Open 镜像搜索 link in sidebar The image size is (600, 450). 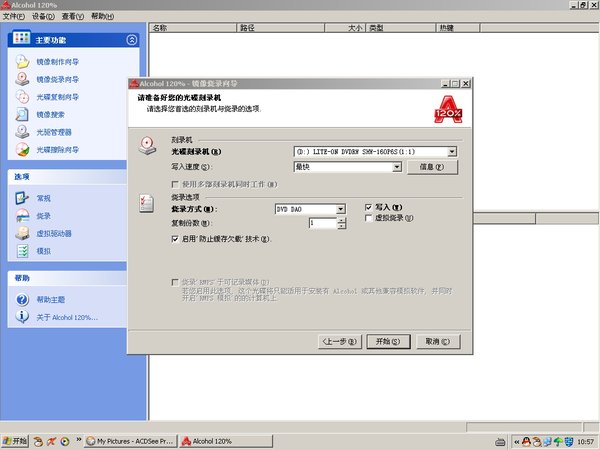[x=51, y=115]
